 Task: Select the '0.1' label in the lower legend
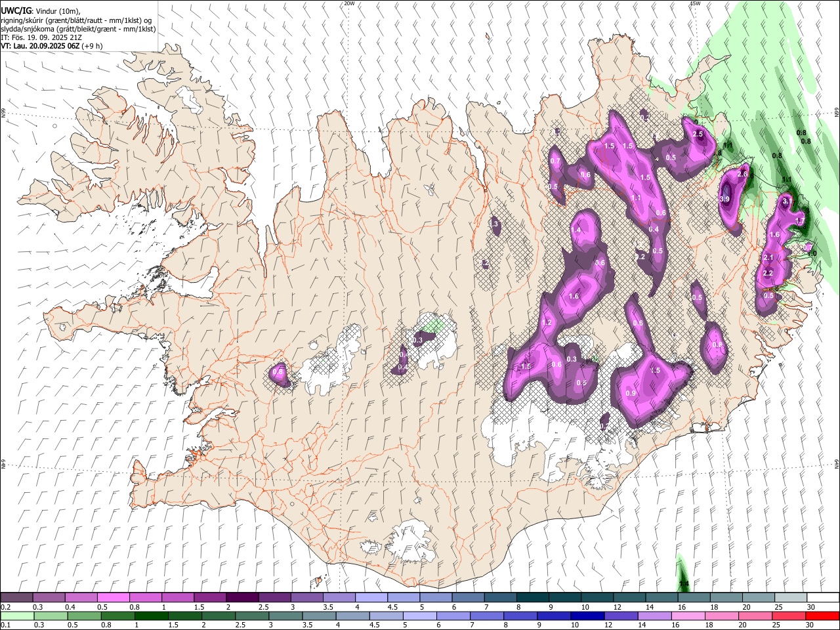[x=6, y=625]
